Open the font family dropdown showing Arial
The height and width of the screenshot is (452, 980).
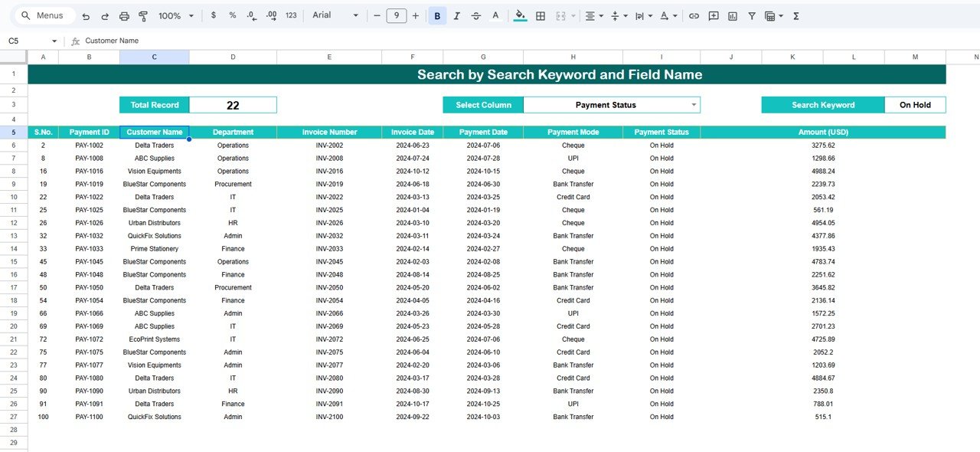coord(335,15)
